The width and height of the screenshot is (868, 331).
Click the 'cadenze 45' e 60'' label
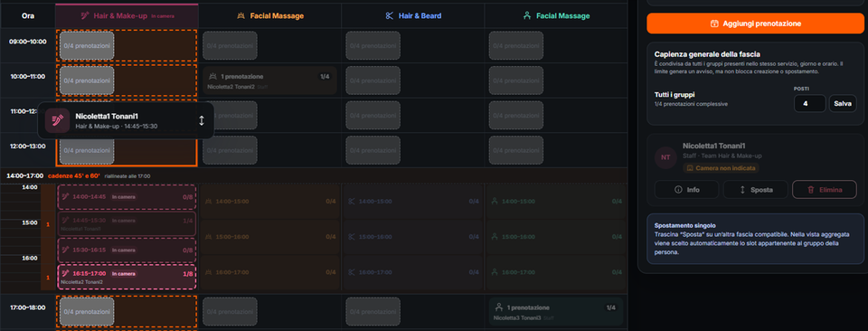coord(73,176)
